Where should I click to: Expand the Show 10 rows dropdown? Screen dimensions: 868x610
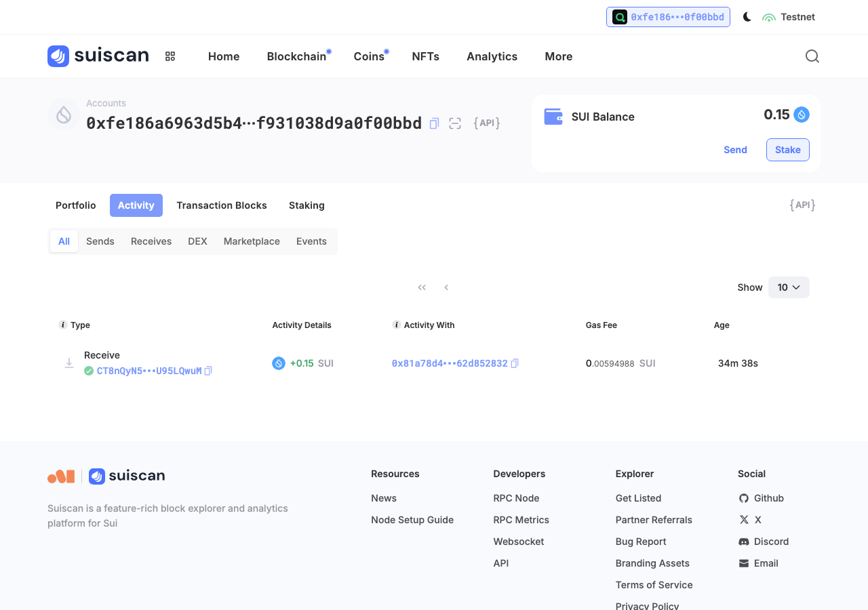[x=789, y=287]
